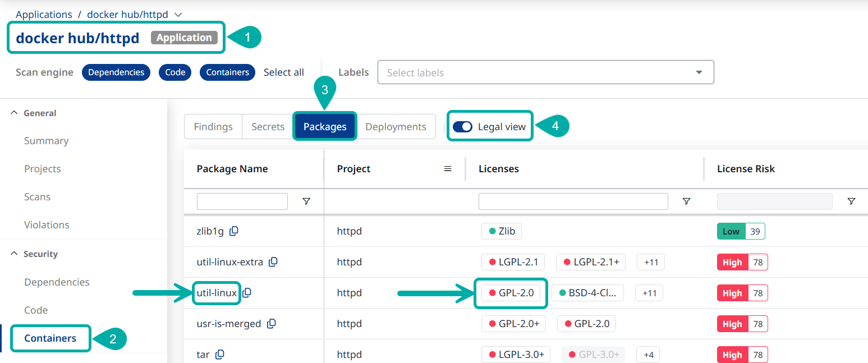Open the Select labels dropdown
The height and width of the screenshot is (363, 868).
[x=545, y=72]
